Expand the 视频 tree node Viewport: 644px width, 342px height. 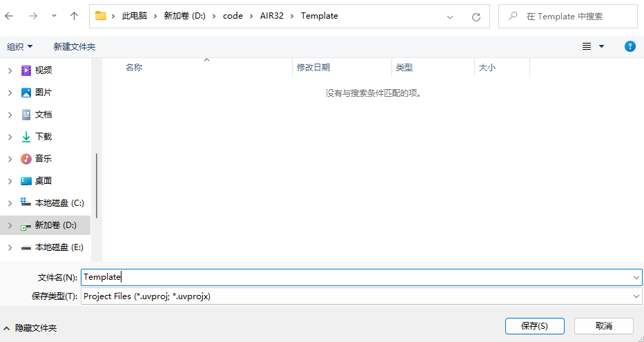click(x=10, y=70)
